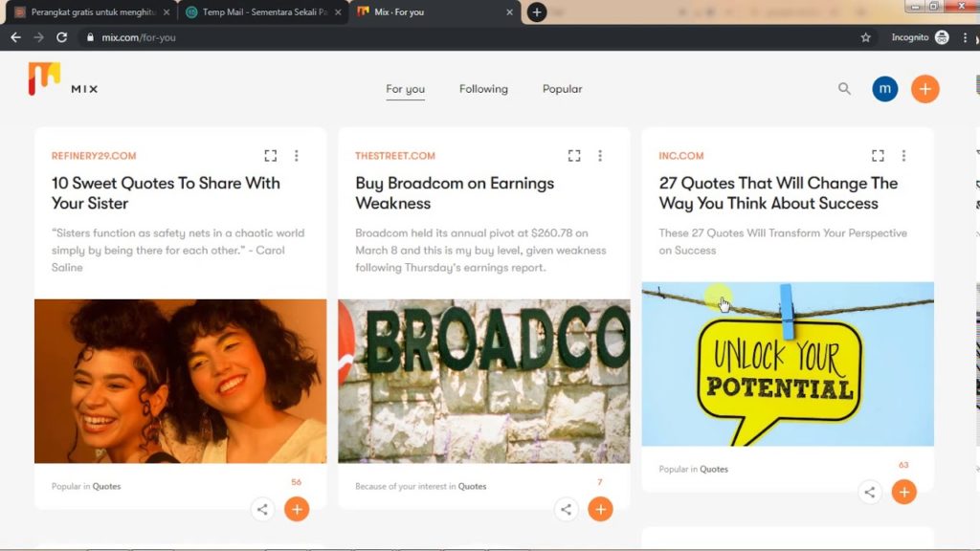Screen dimensions: 980x551
Task: Go forward in browser
Action: click(x=38, y=37)
